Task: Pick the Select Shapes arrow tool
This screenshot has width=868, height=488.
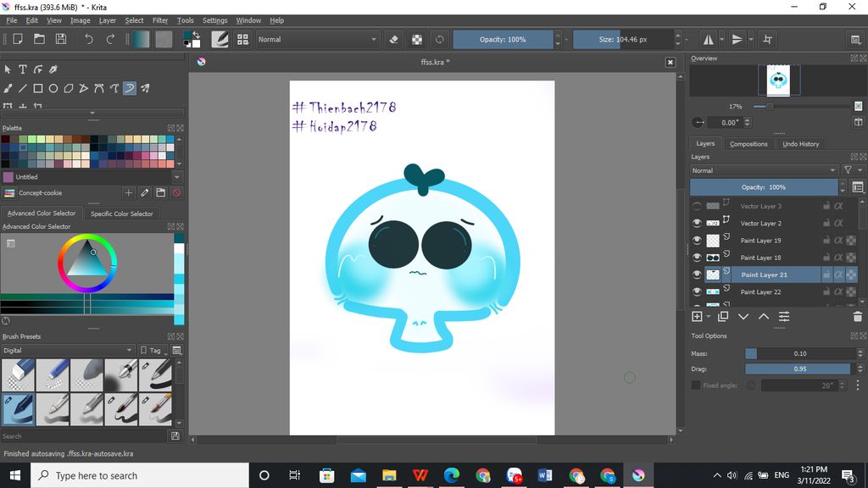Action: 7,69
